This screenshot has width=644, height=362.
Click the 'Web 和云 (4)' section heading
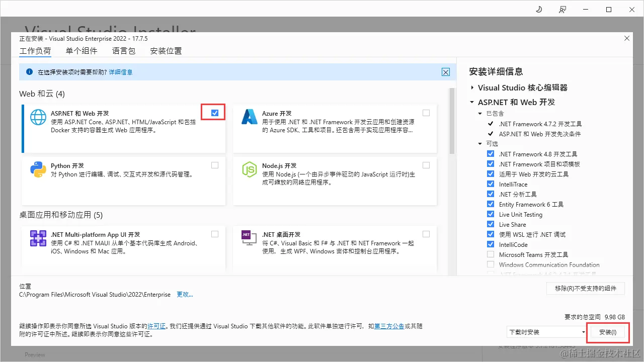tap(42, 94)
